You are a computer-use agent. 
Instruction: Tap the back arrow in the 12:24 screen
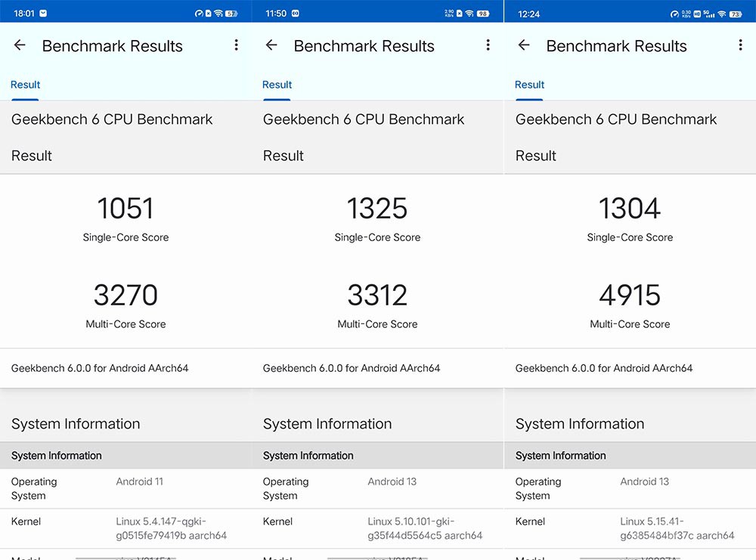click(x=524, y=45)
